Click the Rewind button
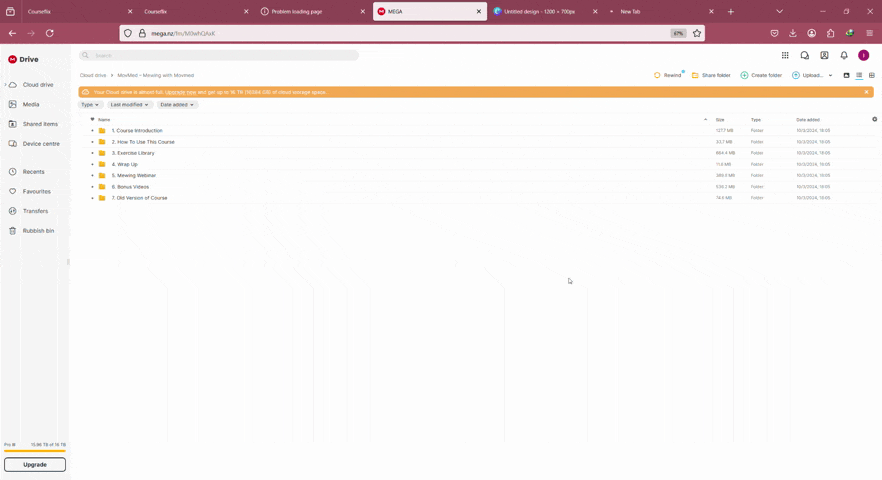Viewport: 882px width, 480px height. pos(668,75)
